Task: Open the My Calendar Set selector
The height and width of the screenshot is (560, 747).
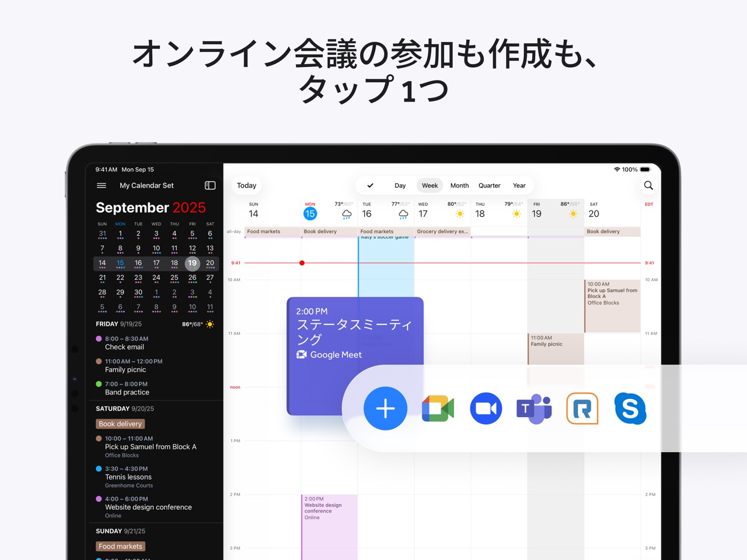Action: pyautogui.click(x=146, y=185)
